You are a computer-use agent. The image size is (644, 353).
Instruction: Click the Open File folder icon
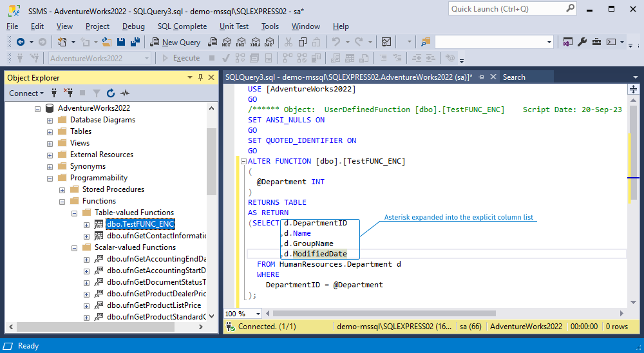107,42
